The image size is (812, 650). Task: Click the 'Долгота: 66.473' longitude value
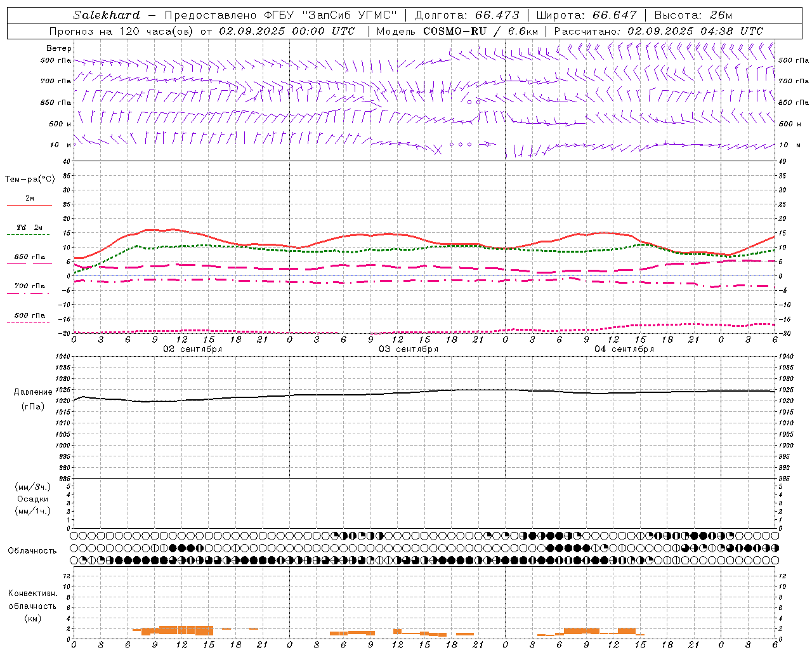467,15
